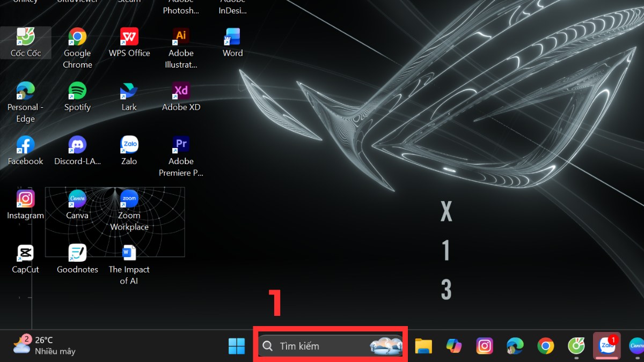Viewport: 644px width, 362px height.
Task: Select the Google Chrome desktop shortcut
Action: pyautogui.click(x=77, y=48)
